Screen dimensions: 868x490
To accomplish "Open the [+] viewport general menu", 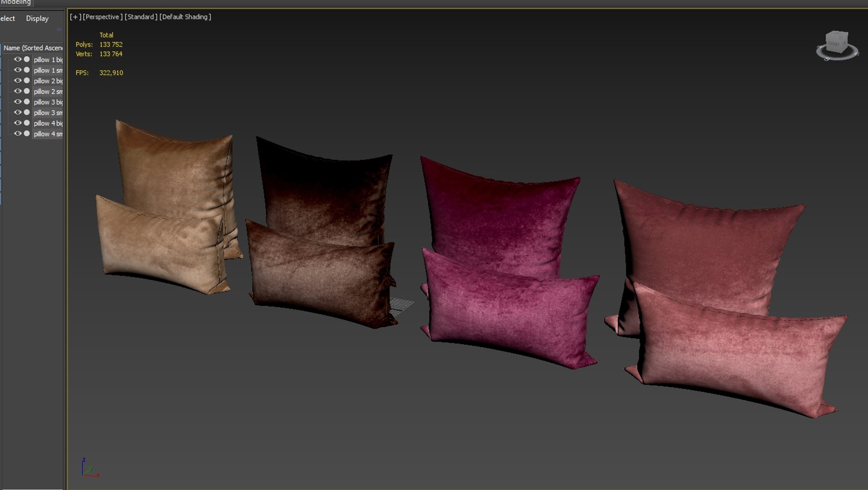I will [75, 17].
